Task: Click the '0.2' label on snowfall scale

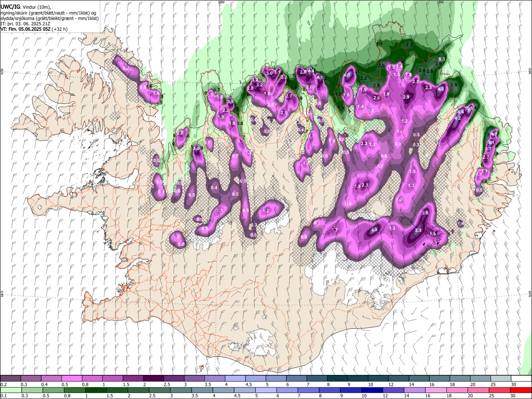Action: 4,384
